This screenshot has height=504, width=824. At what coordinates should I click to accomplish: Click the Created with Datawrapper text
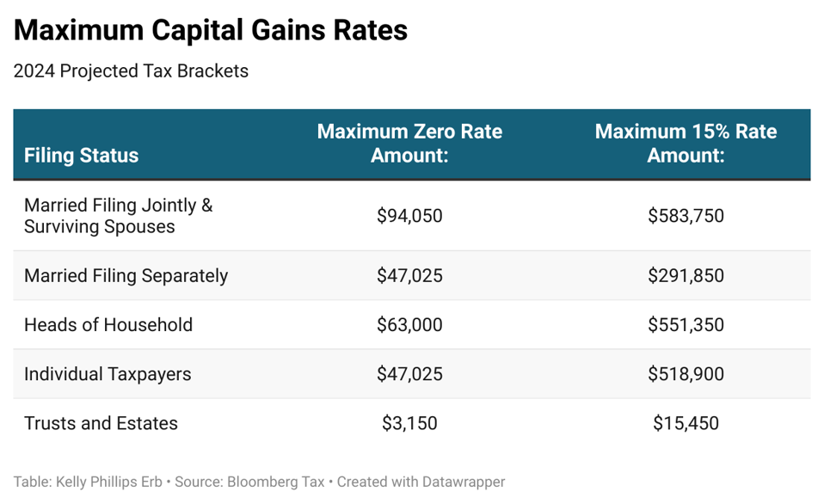pyautogui.click(x=421, y=482)
